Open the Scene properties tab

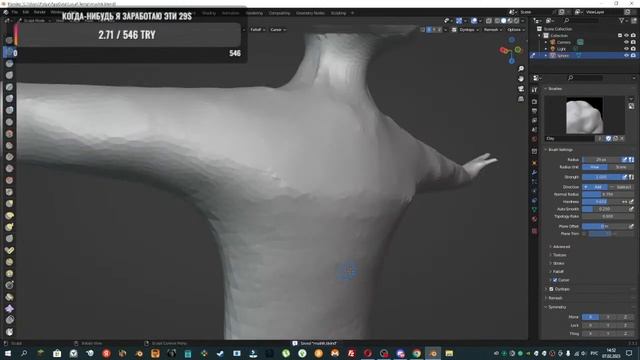535,130
